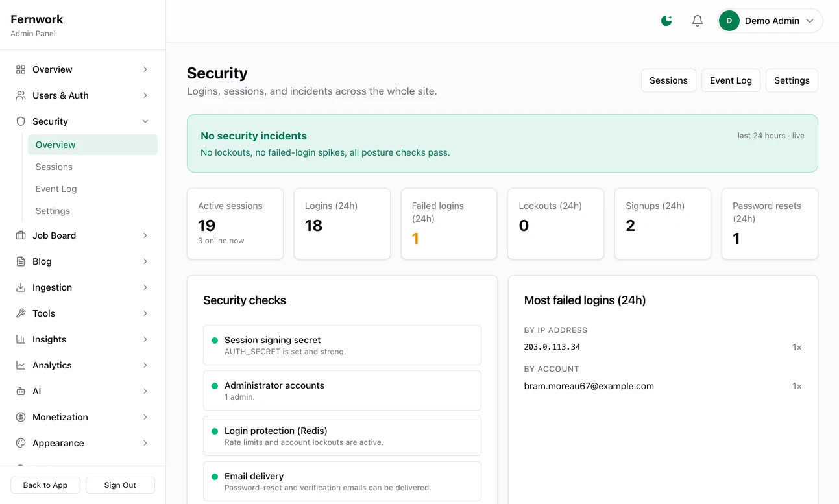Expand the Appearance section chevron

(145, 443)
